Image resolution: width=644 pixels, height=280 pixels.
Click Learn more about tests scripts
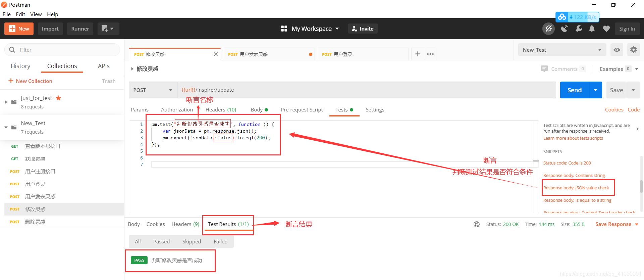click(573, 138)
